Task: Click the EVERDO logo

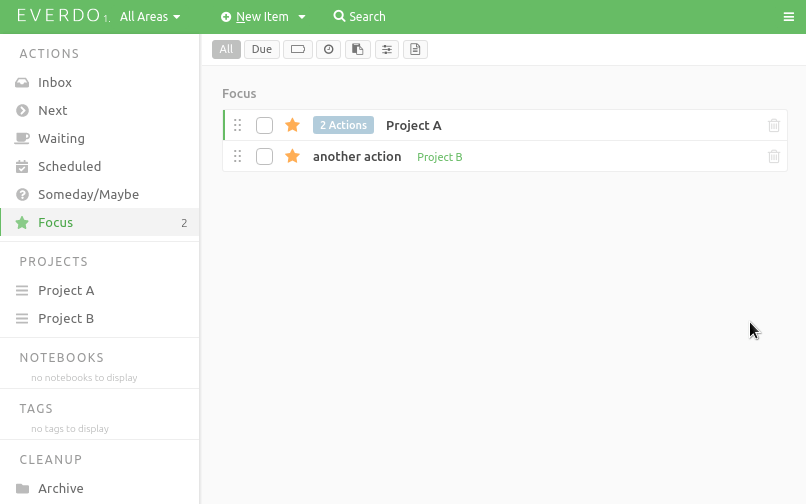Action: (59, 15)
